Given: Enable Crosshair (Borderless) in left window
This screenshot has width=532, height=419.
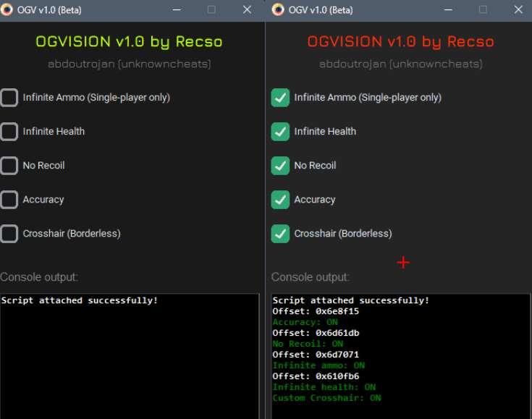Looking at the screenshot, I should coord(9,234).
